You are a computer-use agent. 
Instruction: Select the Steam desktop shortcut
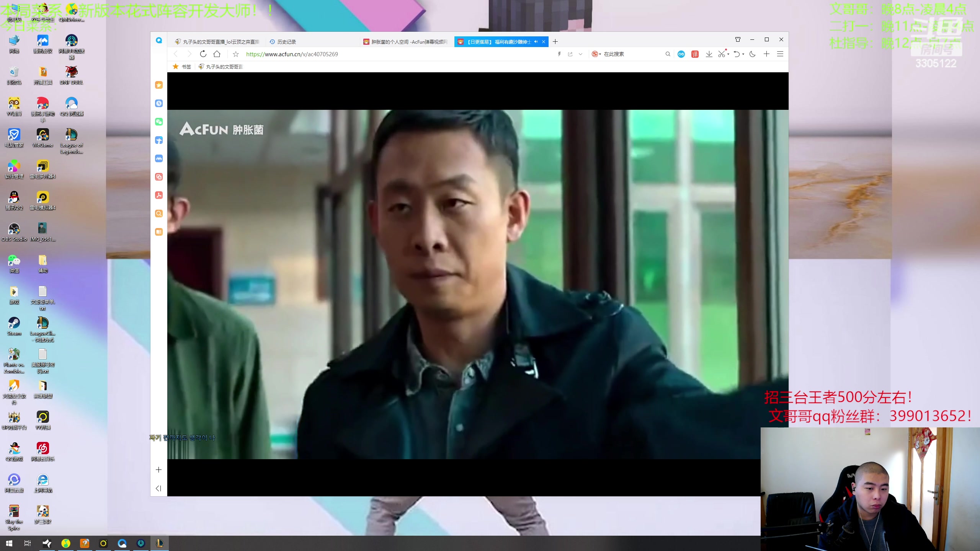[x=14, y=326]
